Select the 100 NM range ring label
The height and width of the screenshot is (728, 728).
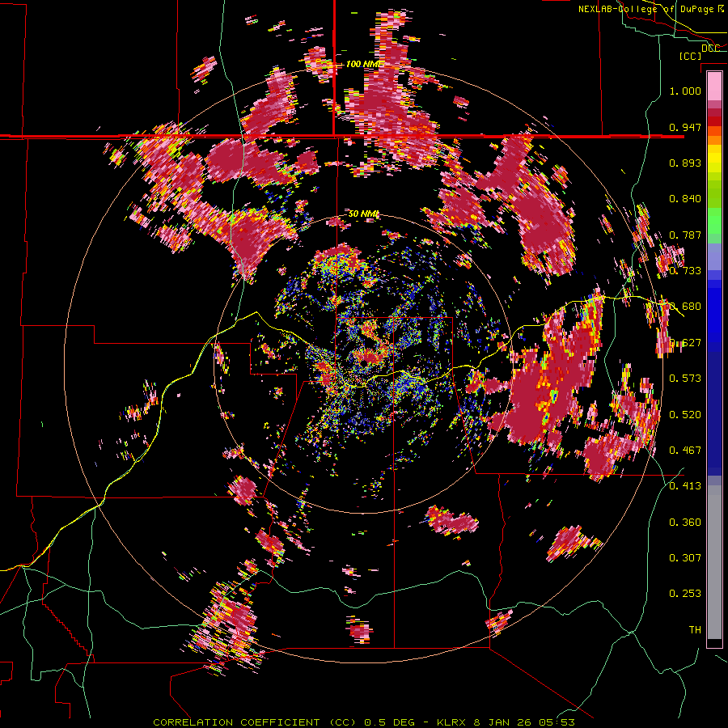pos(363,64)
